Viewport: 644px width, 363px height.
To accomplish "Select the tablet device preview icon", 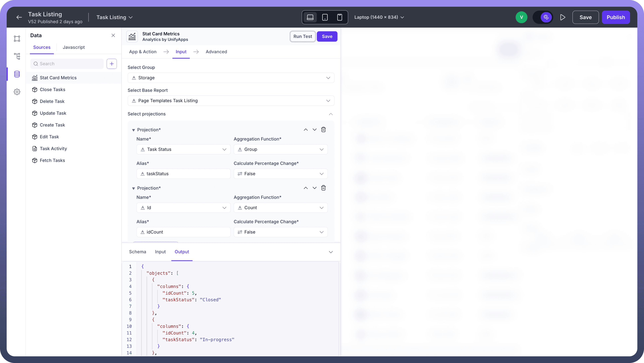I will (x=325, y=17).
